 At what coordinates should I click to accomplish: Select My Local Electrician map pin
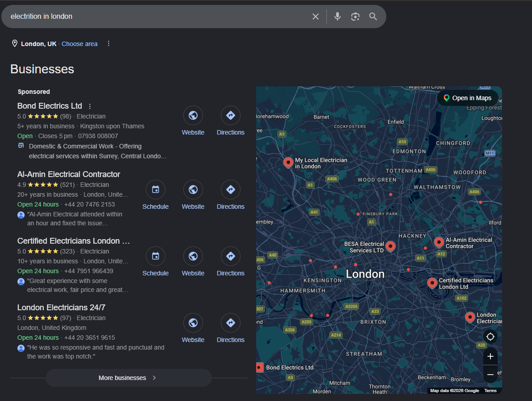point(288,163)
